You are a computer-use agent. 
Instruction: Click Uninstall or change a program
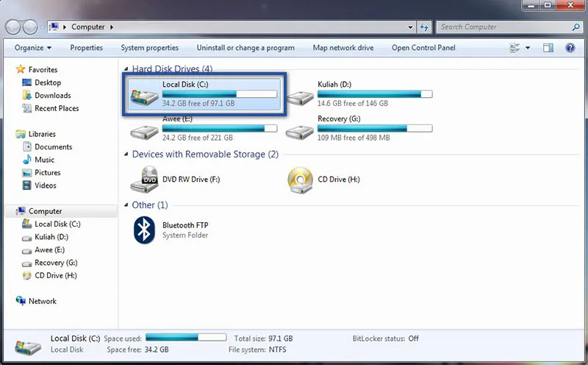click(245, 48)
